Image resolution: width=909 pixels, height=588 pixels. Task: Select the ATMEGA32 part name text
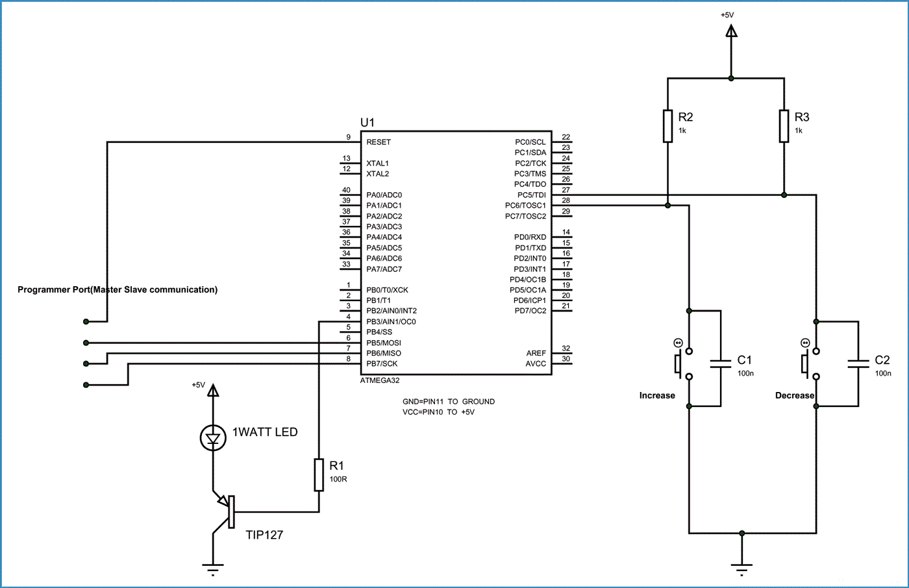click(380, 380)
